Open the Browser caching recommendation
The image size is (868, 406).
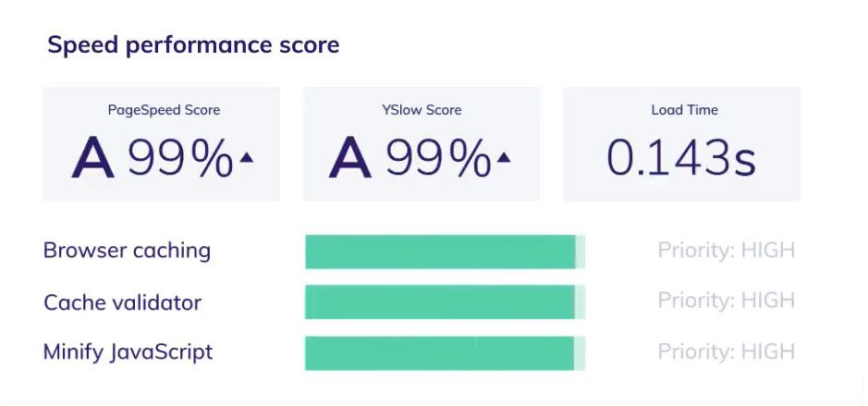click(x=127, y=251)
